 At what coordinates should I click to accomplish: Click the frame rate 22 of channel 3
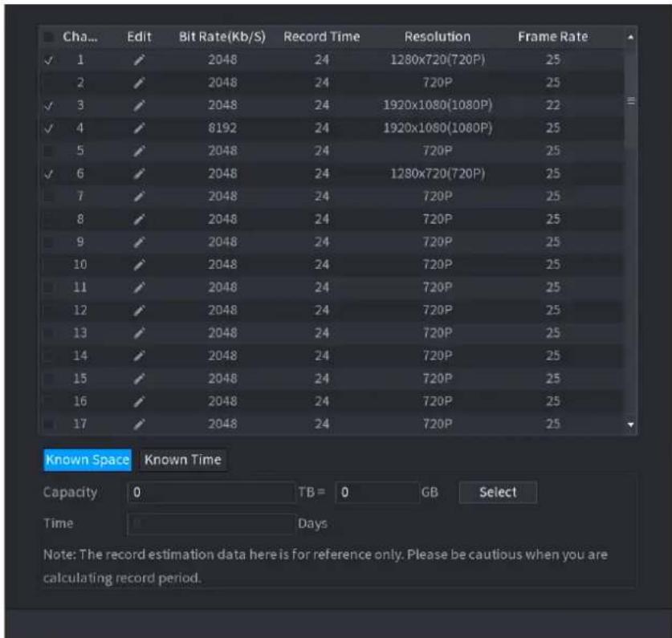pyautogui.click(x=553, y=105)
